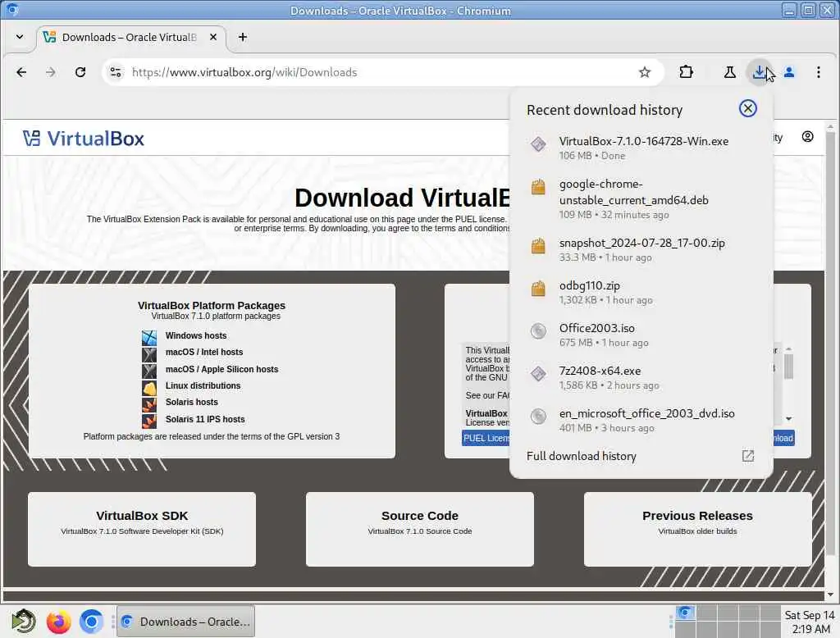Open snapshot_2024-07-28_17-00.zip entry
Screen dimensions: 840x638
point(641,249)
